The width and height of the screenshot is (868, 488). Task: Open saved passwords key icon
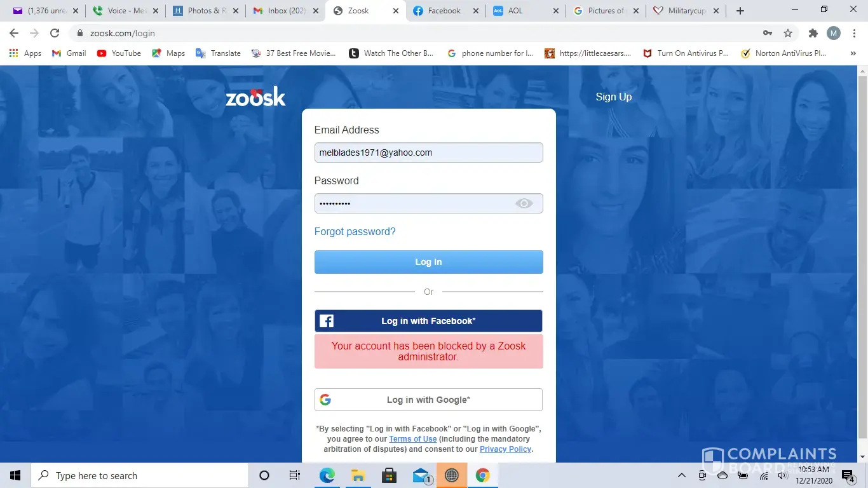[x=768, y=33]
